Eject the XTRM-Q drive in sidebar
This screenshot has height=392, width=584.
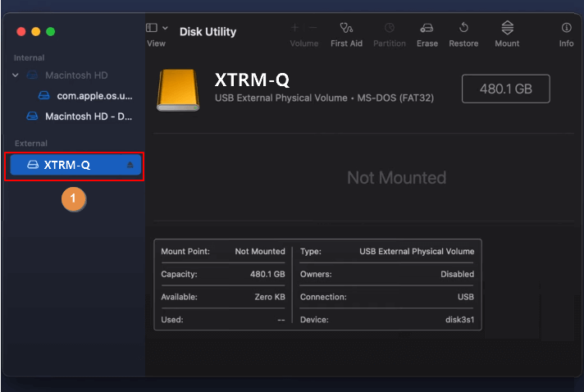130,165
